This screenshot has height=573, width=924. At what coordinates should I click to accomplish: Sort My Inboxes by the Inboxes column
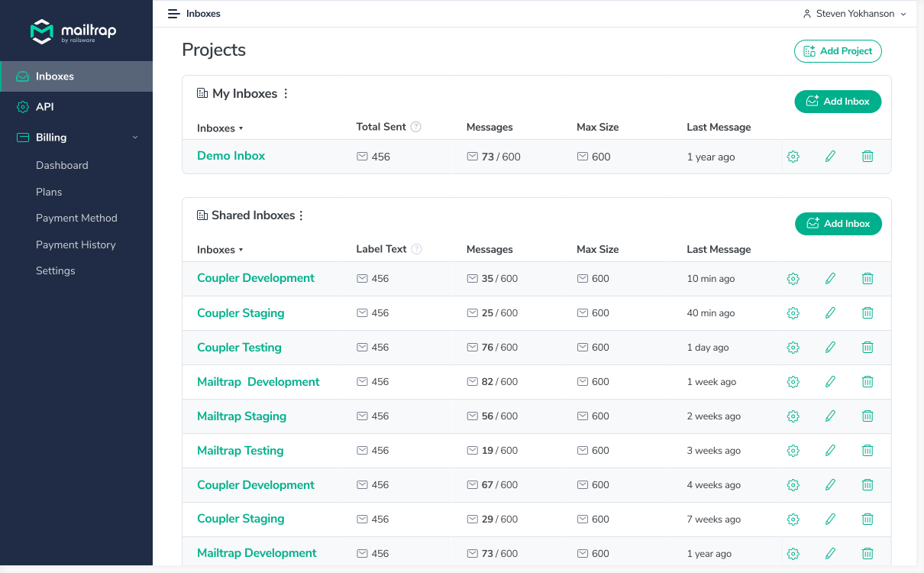click(220, 128)
